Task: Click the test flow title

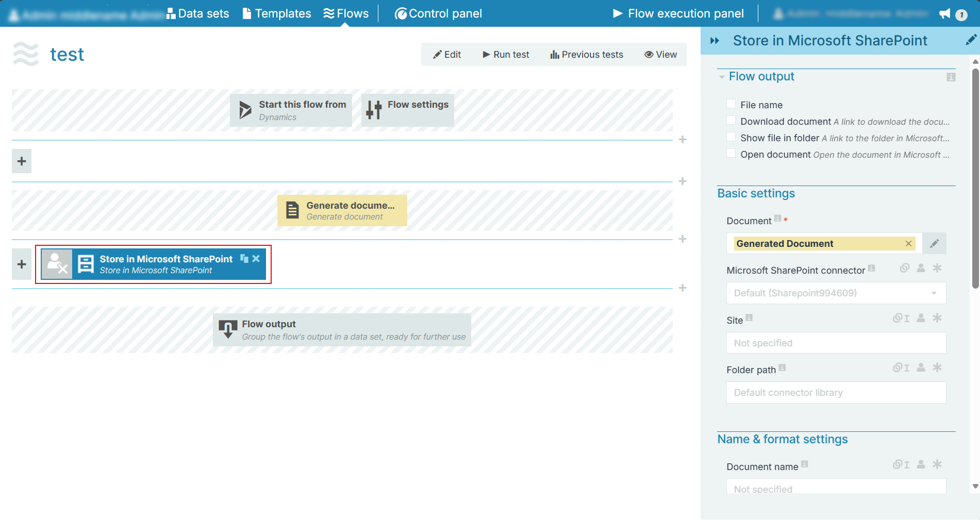Action: [67, 55]
